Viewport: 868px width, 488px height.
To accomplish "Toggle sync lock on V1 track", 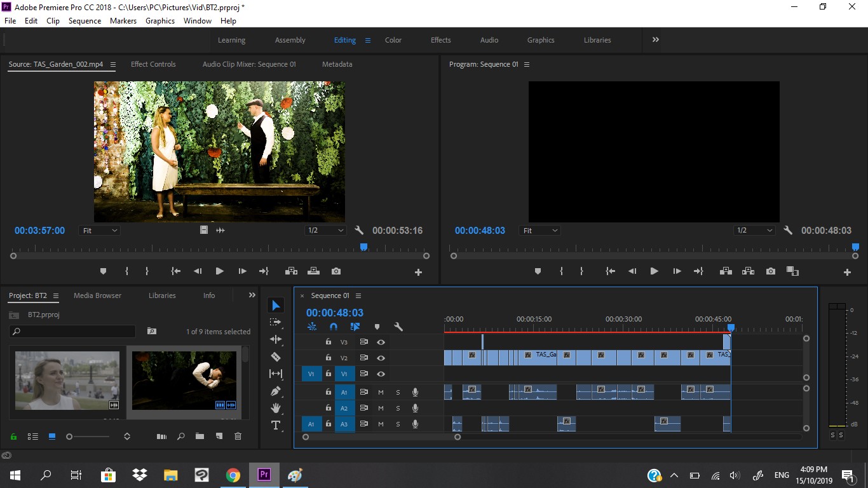I will (363, 374).
